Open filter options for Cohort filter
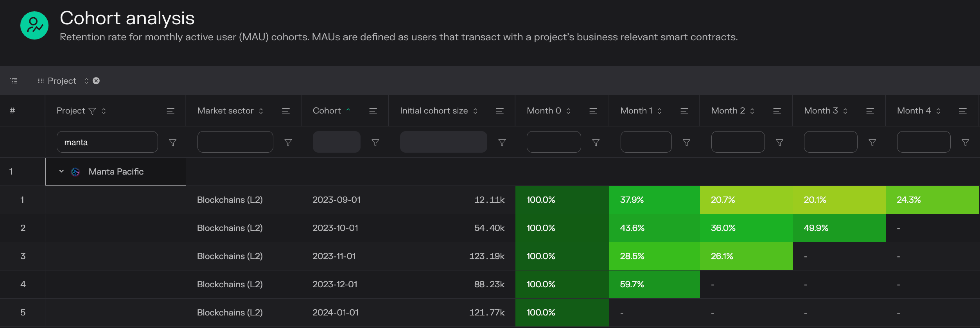The width and height of the screenshot is (980, 328). (375, 142)
